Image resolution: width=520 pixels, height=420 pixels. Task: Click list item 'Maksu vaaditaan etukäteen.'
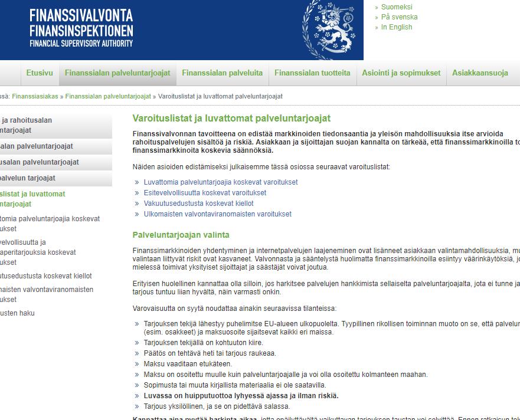(188, 363)
